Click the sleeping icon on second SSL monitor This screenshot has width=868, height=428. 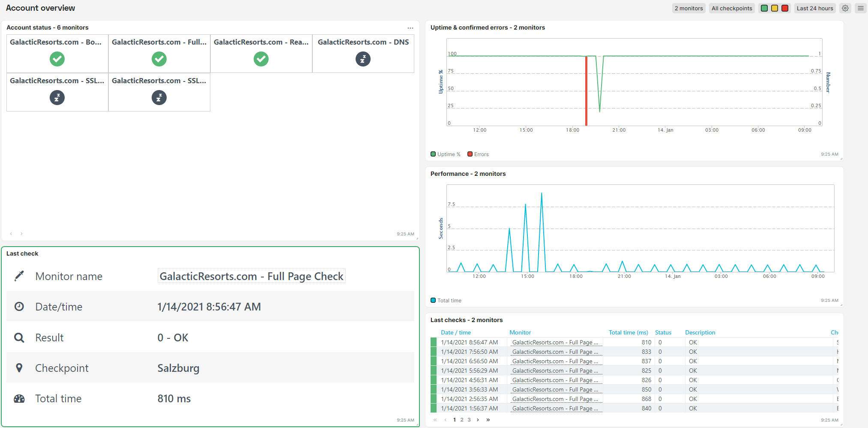[x=159, y=97]
